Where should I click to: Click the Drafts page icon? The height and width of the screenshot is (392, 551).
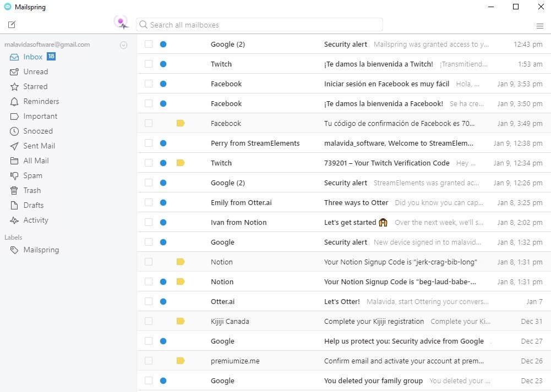[x=14, y=205]
